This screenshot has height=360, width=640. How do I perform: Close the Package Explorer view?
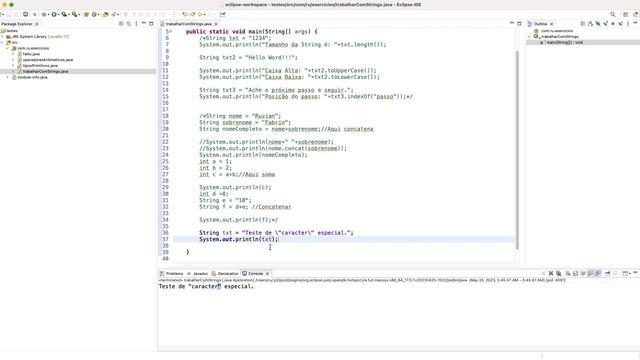[x=37, y=24]
